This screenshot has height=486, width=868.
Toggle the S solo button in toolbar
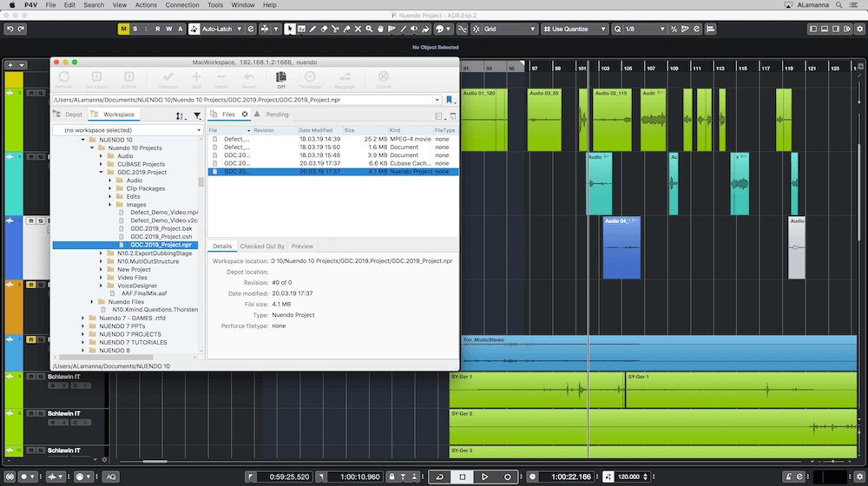(x=135, y=29)
